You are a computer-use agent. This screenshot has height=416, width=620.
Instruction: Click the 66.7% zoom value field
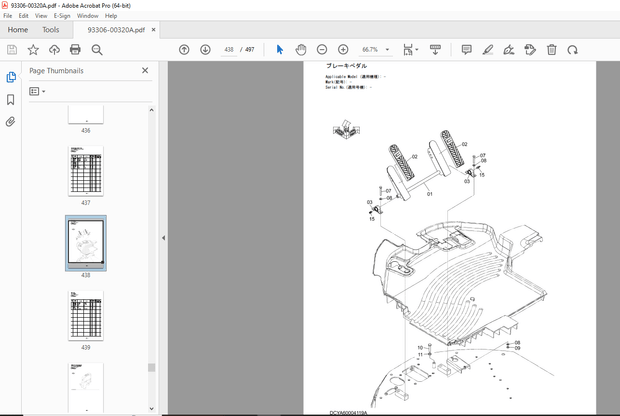click(370, 49)
